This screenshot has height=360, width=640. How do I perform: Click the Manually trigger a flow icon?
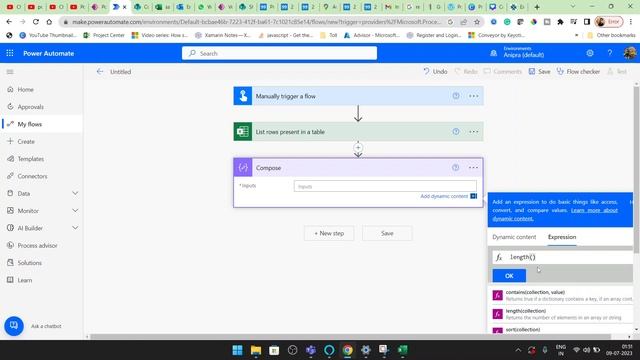[243, 96]
